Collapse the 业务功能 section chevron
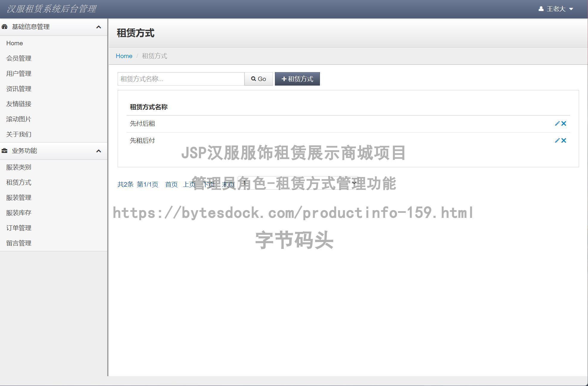The image size is (588, 386). [99, 151]
